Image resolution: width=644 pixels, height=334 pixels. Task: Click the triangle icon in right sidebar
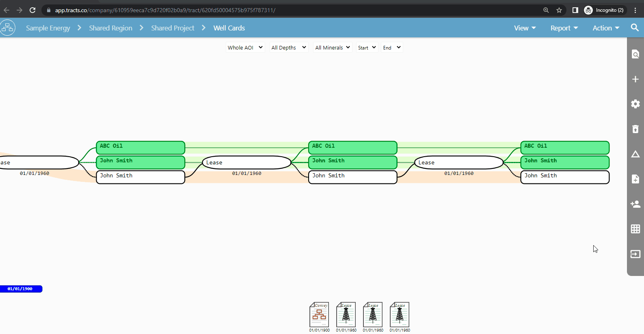pos(635,154)
